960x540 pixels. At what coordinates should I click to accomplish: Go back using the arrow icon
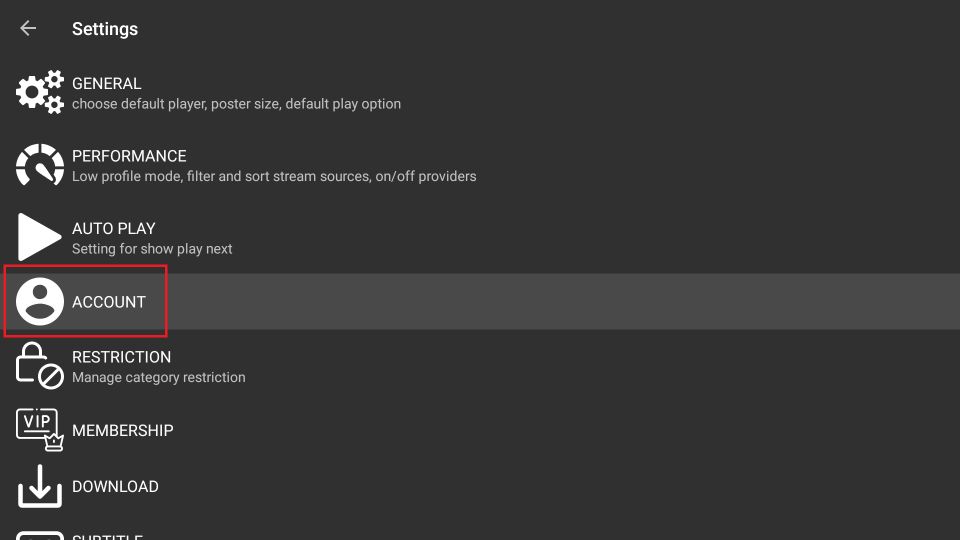28,28
